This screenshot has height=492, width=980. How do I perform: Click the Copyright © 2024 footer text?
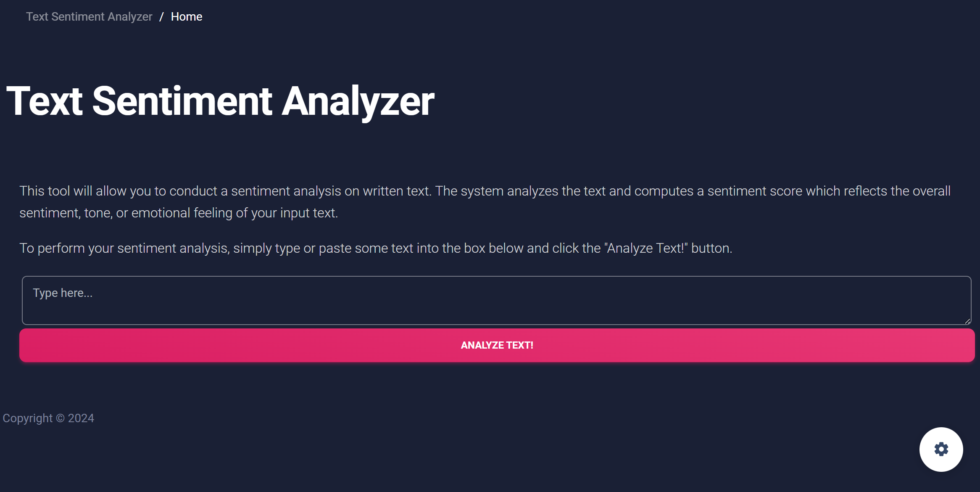pos(48,418)
